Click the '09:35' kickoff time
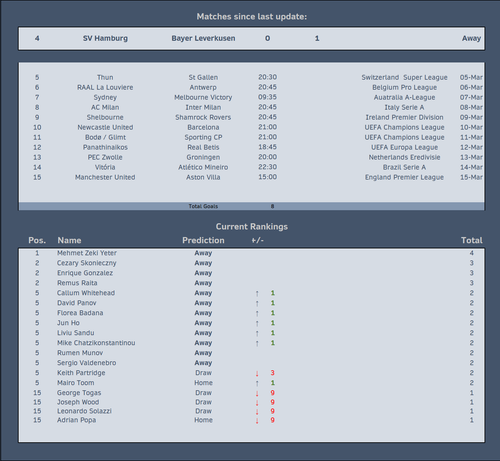Viewport: 500px width, 461px height. click(x=268, y=97)
